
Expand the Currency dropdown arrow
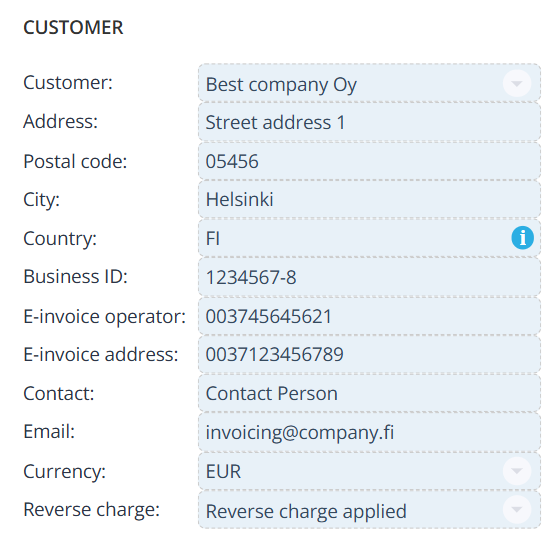click(x=517, y=471)
